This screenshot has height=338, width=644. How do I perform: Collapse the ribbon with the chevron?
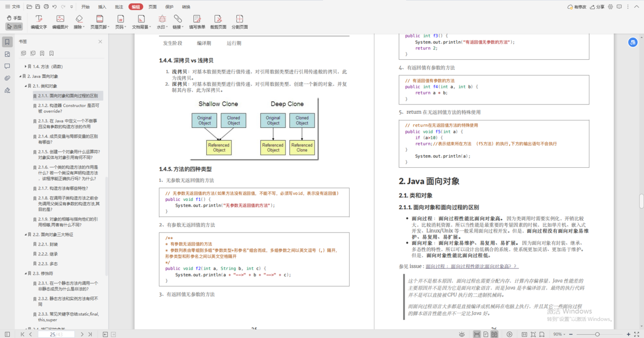tap(636, 7)
